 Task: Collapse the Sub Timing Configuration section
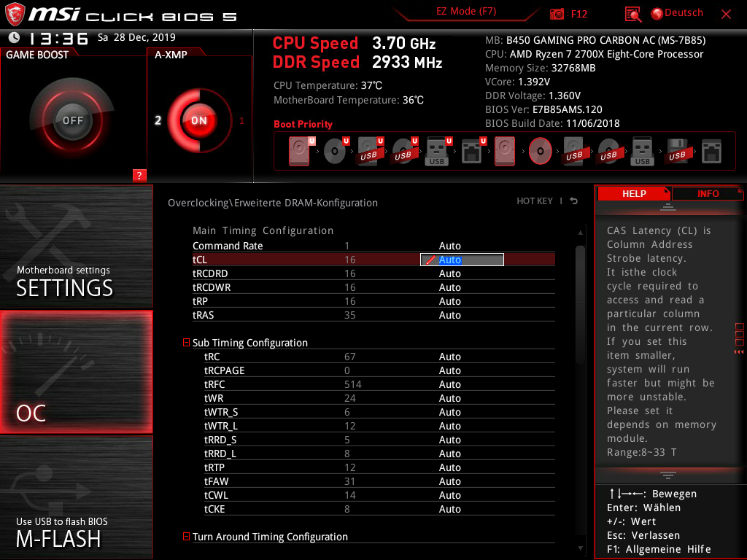186,343
